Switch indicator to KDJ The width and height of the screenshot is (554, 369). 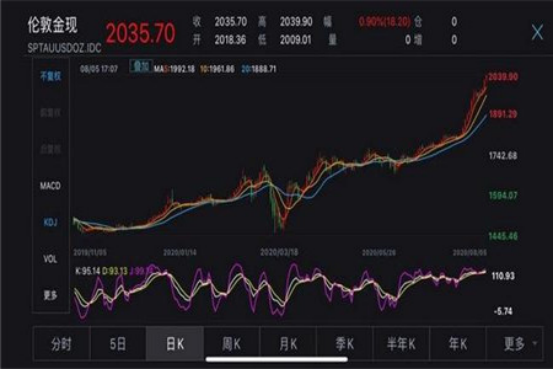[x=50, y=222]
